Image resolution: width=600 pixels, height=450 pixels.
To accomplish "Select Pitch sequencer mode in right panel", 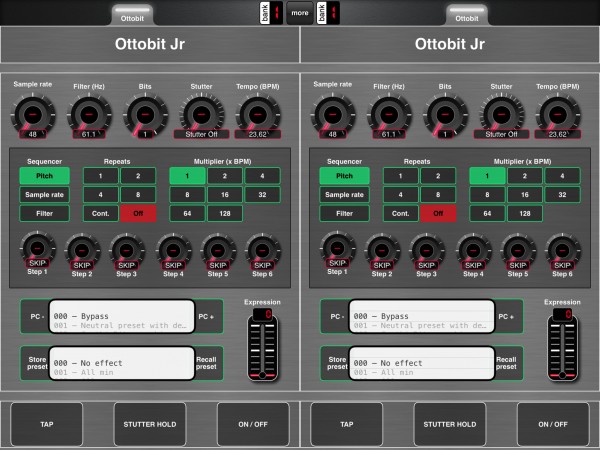I will tap(344, 176).
